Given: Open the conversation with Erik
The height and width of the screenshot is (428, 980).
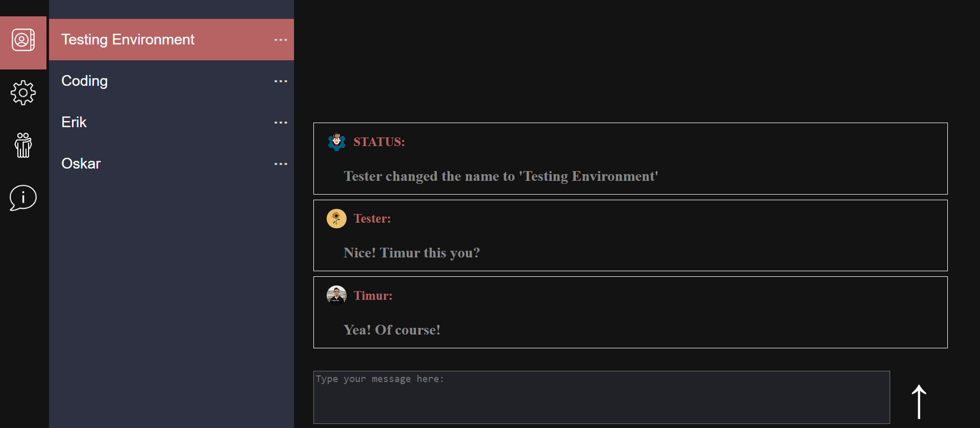Looking at the screenshot, I should point(74,123).
